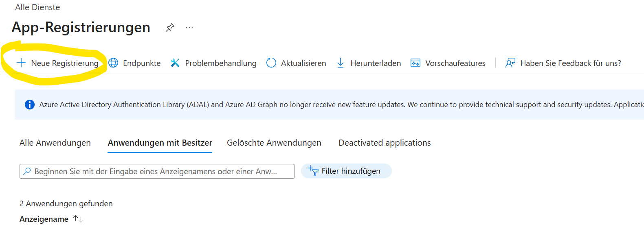644x225 pixels.
Task: Show the Deactivated applications tab
Action: coord(385,143)
